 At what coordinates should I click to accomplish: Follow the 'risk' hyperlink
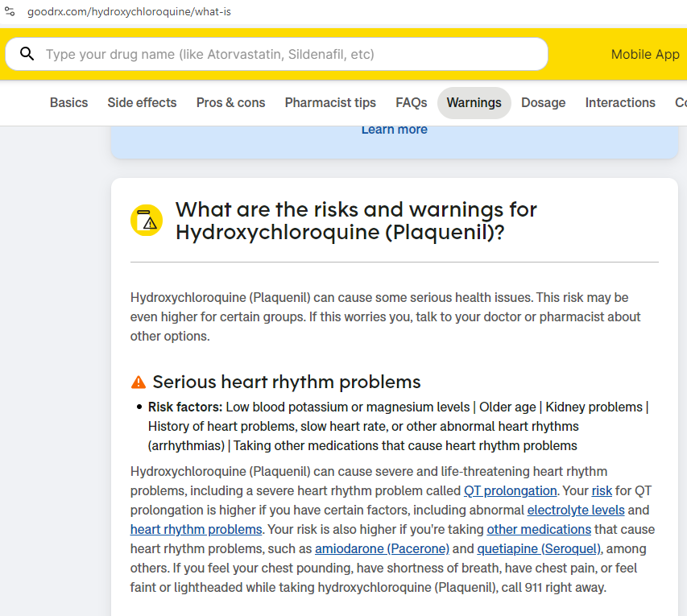[602, 490]
